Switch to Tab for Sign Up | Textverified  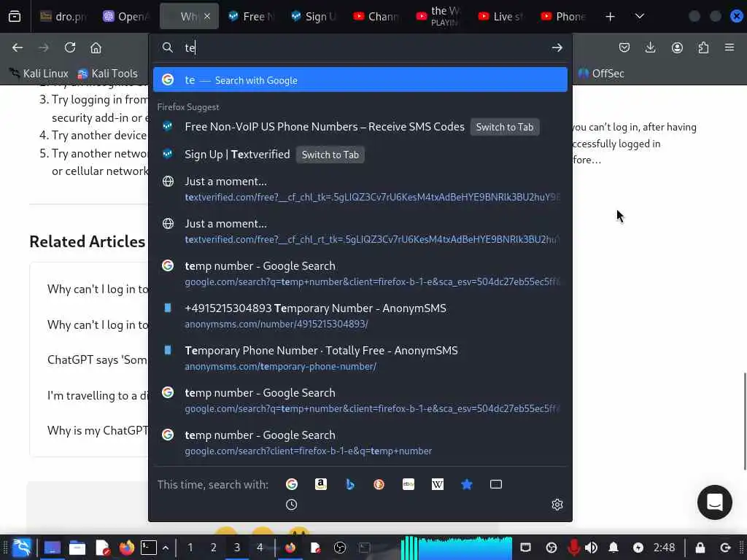point(330,155)
